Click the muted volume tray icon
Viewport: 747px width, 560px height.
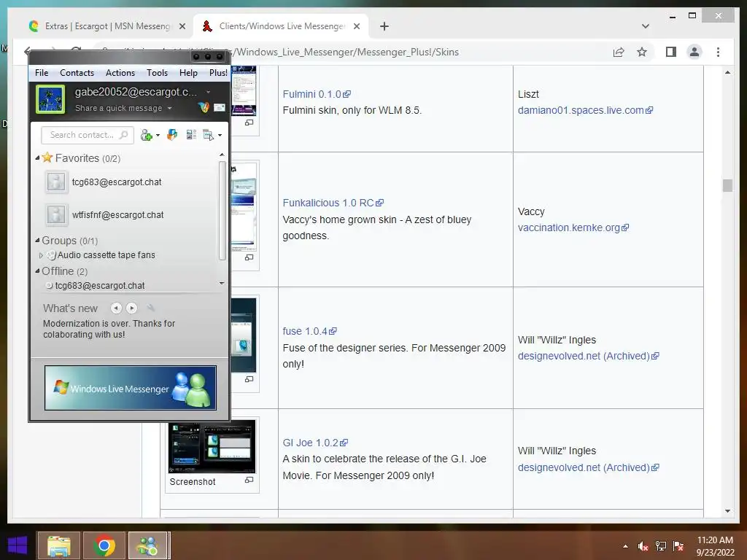tap(643, 547)
